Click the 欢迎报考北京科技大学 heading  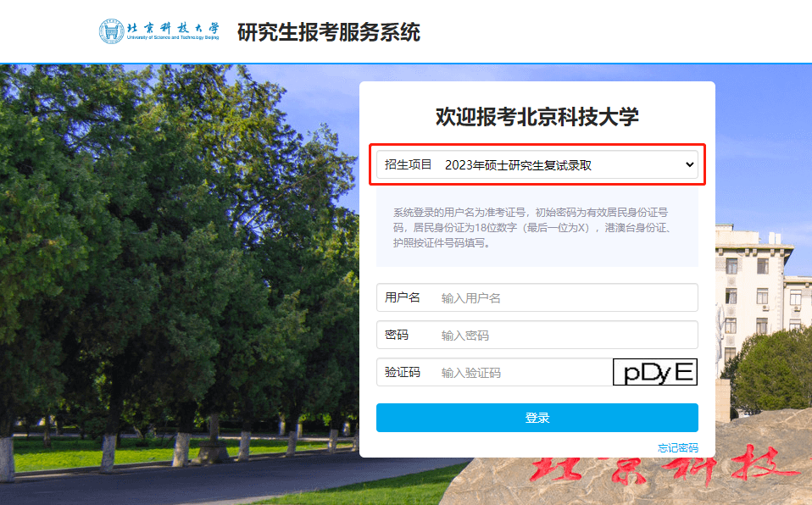[537, 117]
